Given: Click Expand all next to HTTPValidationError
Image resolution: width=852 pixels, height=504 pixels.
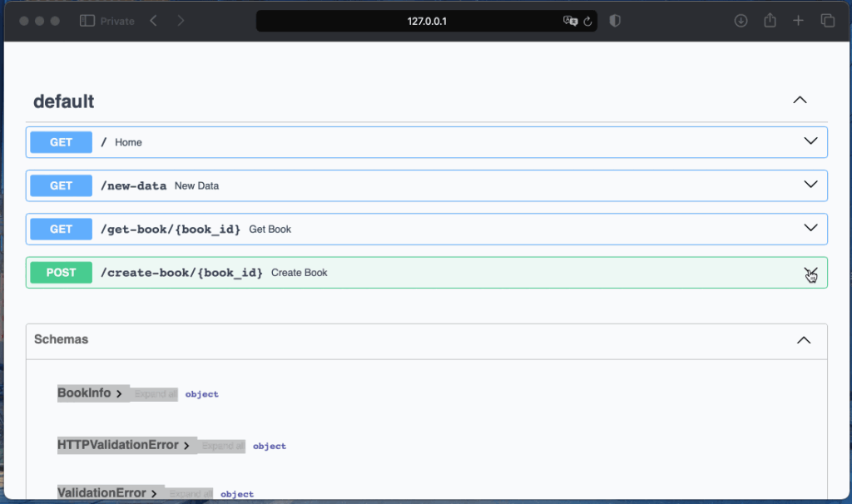Looking at the screenshot, I should coord(223,446).
